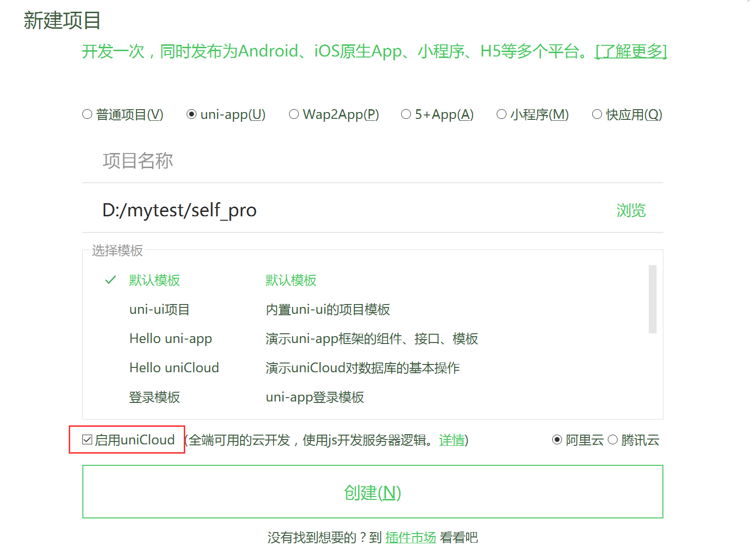The image size is (756, 554).
Task: Click description 演示uniCloud对数据库的基本操作
Action: click(x=363, y=368)
